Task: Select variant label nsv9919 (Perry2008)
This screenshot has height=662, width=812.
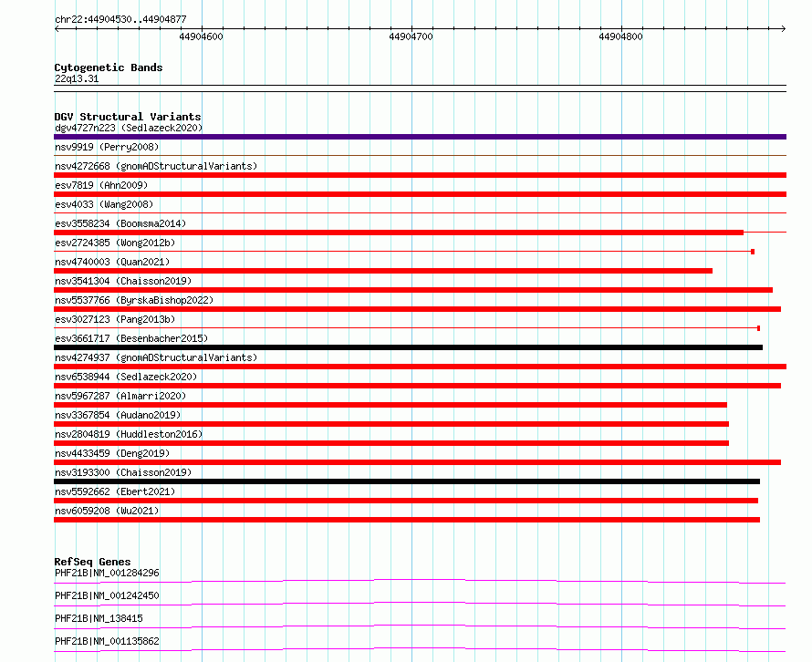Action: tap(107, 147)
